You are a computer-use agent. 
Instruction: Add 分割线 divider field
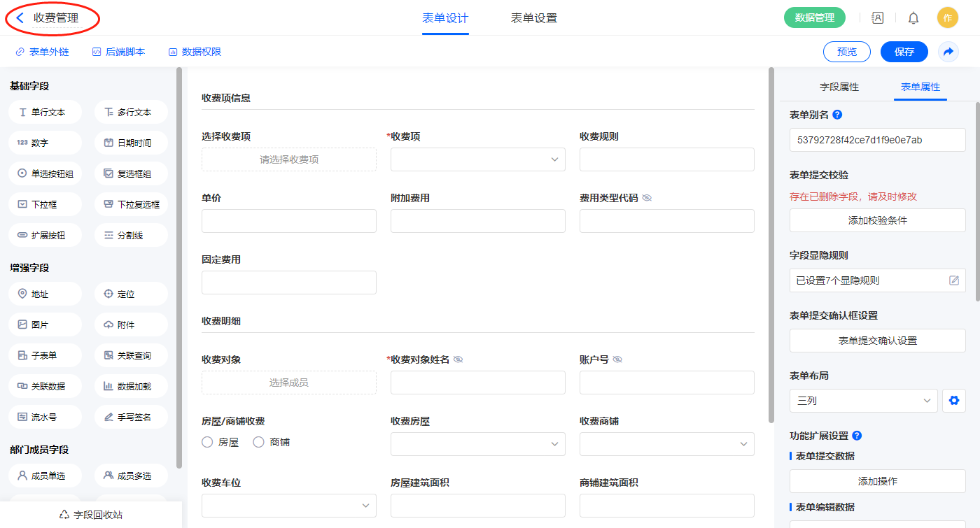[x=131, y=235]
